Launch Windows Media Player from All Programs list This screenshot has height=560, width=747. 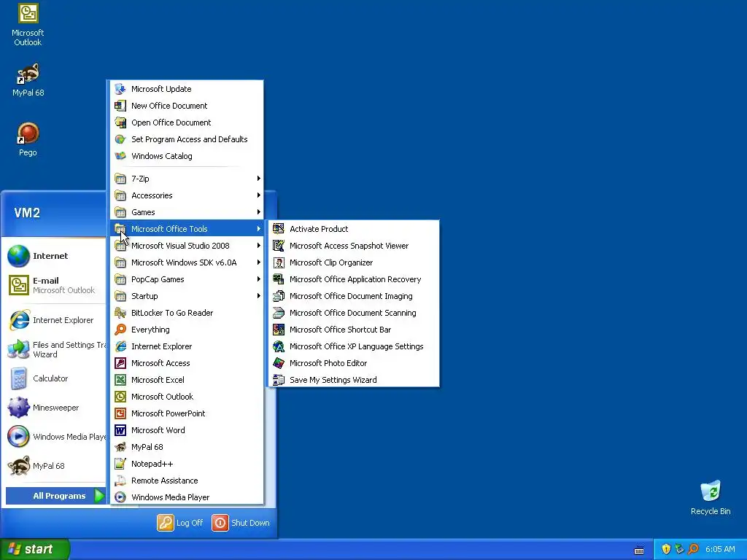(187, 497)
